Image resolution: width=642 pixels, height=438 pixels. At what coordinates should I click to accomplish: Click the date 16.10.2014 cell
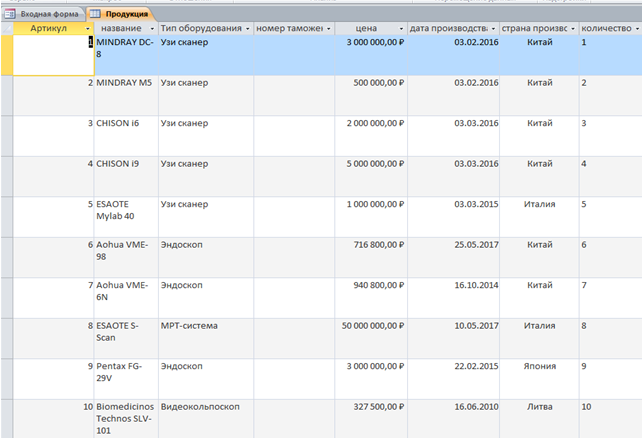coord(454,298)
